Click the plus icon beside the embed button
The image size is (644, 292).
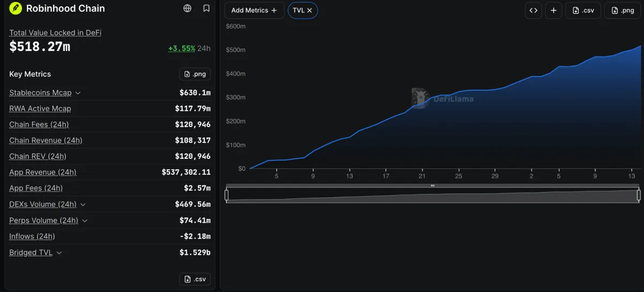tap(554, 10)
